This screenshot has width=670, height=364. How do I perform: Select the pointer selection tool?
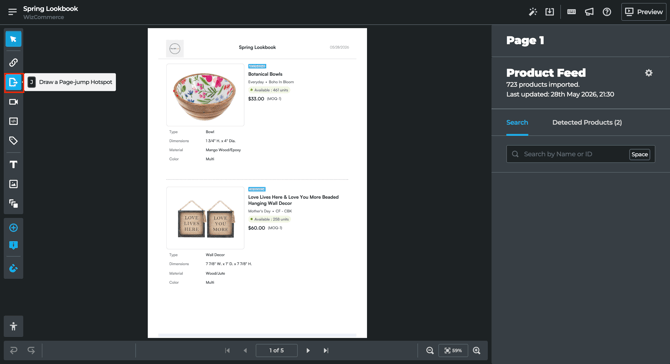click(x=13, y=39)
